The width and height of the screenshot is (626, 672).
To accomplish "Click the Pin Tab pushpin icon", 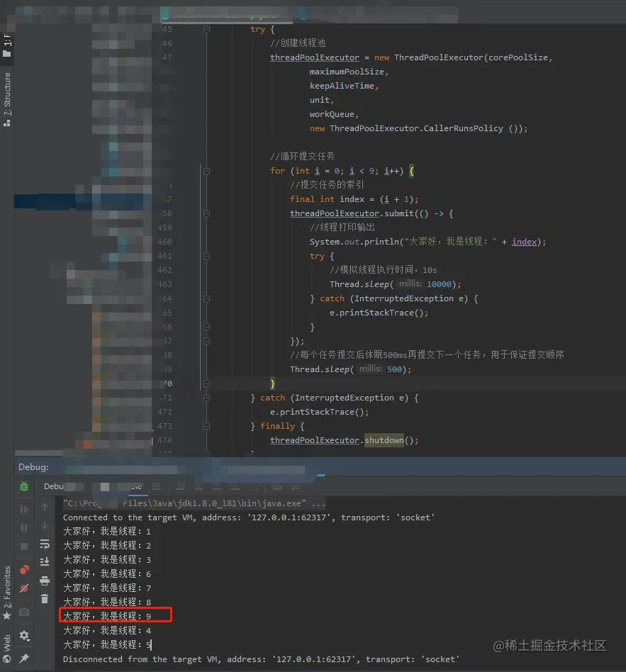I will point(24,658).
